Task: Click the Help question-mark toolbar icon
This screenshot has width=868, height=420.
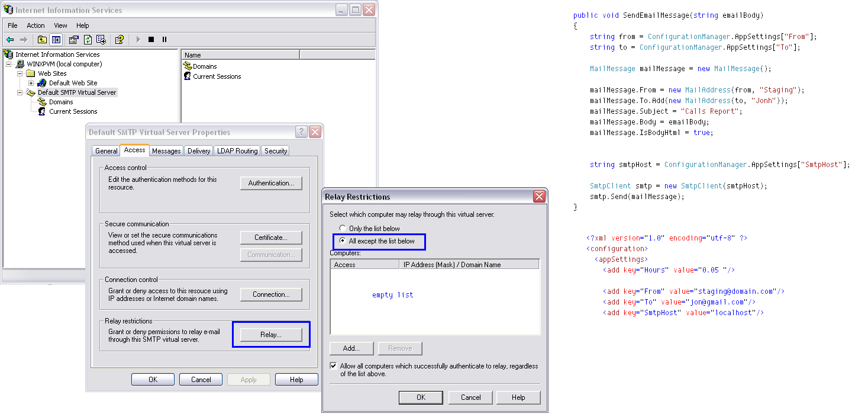Action: [120, 40]
